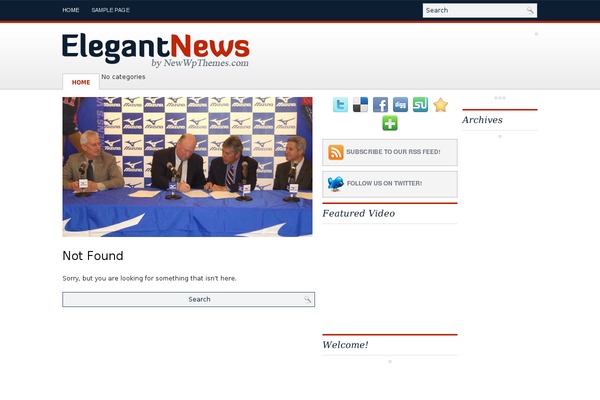
Task: Click the Not Found search magnifier icon
Action: click(x=308, y=299)
